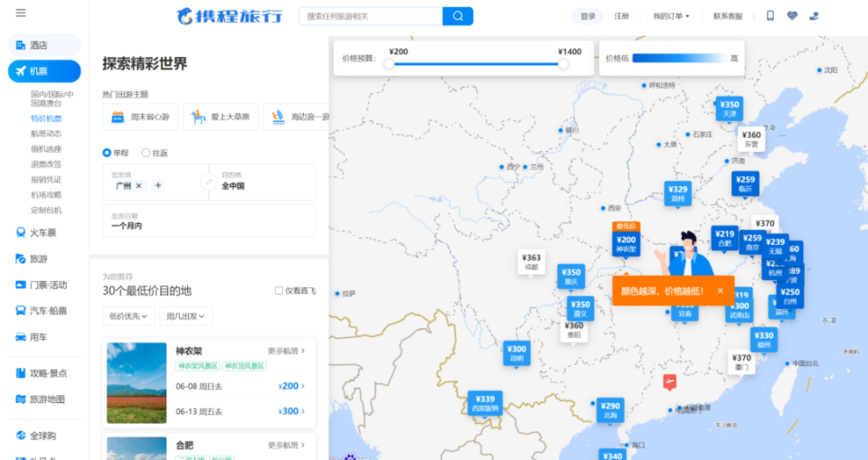
Task: Select the ¥360 东营 map marker
Action: click(751, 139)
